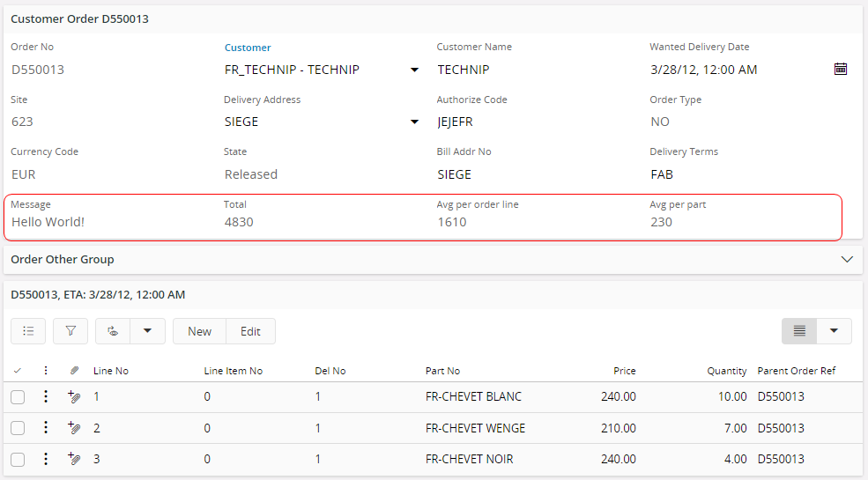Image resolution: width=868 pixels, height=480 pixels.
Task: Check the checkbox for line 1
Action: pyautogui.click(x=18, y=397)
